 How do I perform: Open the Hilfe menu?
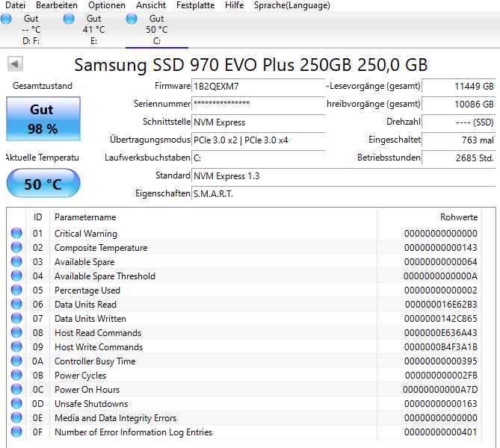(235, 5)
